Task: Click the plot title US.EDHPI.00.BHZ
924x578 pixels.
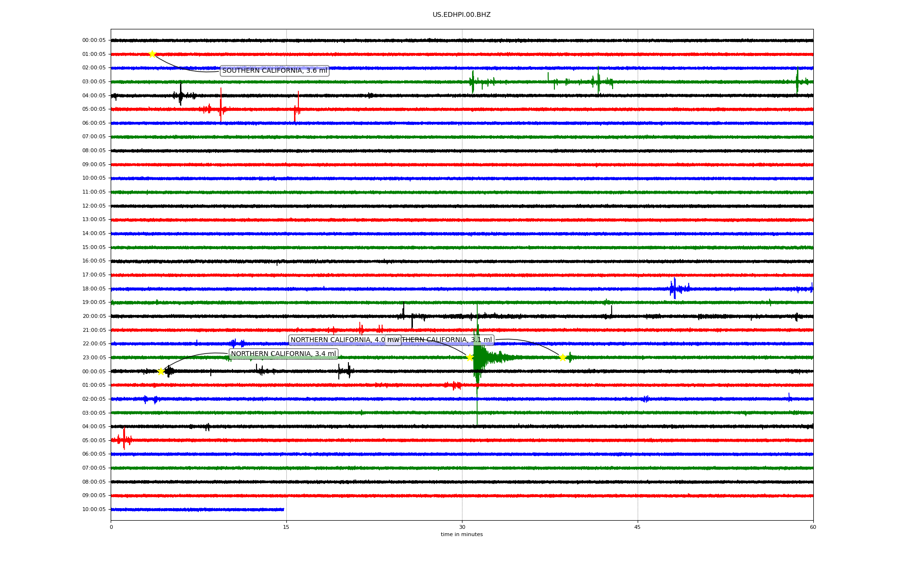Action: click(461, 15)
